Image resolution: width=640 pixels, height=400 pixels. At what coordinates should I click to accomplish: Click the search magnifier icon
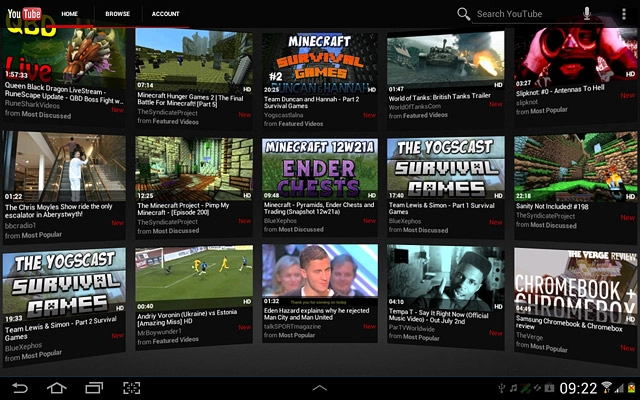pos(463,14)
